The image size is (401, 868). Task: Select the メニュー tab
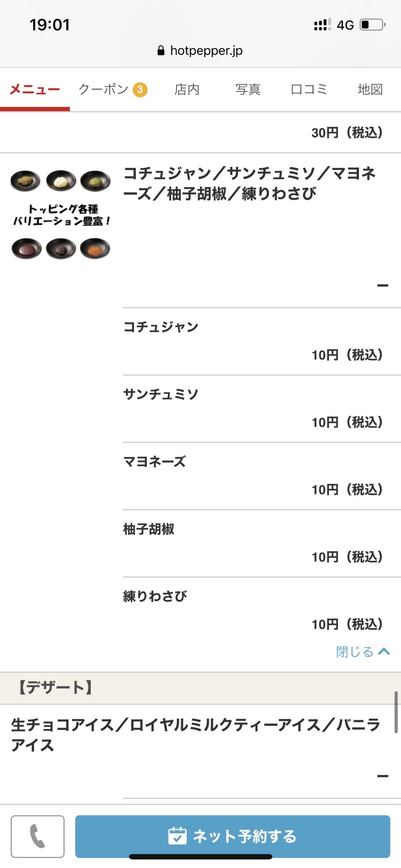pyautogui.click(x=35, y=89)
